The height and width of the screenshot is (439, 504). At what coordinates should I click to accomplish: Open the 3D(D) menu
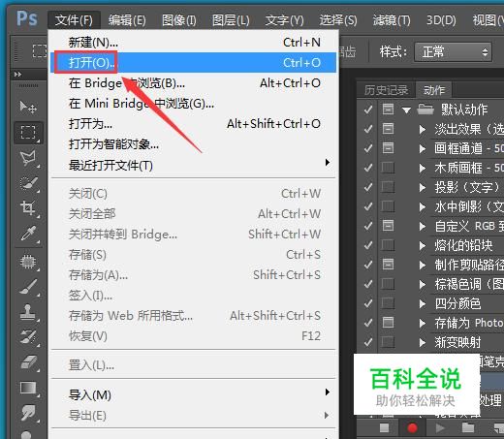pos(441,20)
